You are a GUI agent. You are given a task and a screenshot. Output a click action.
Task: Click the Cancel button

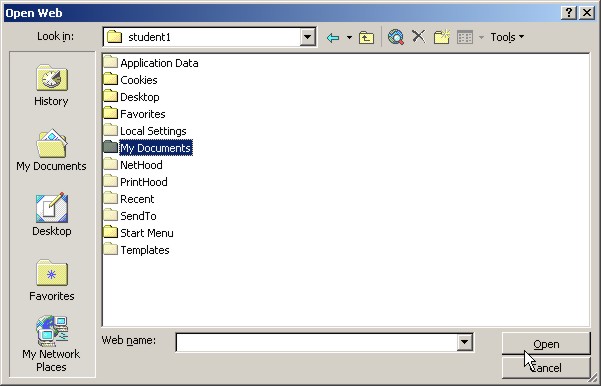coord(546,368)
